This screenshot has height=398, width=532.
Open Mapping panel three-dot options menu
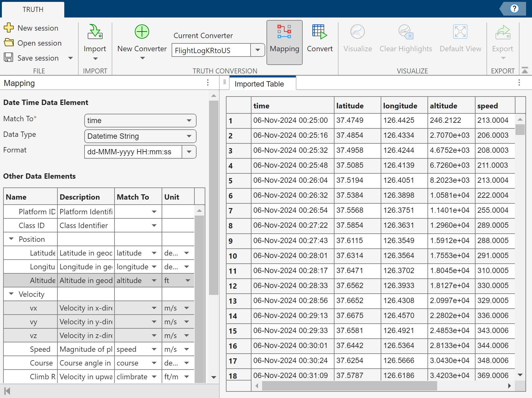207,83
